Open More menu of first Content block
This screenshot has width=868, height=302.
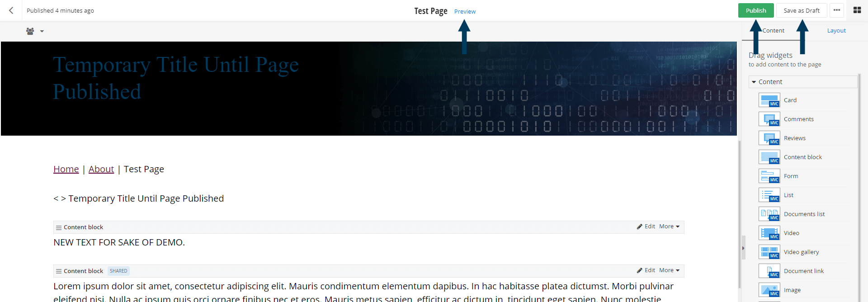click(669, 226)
